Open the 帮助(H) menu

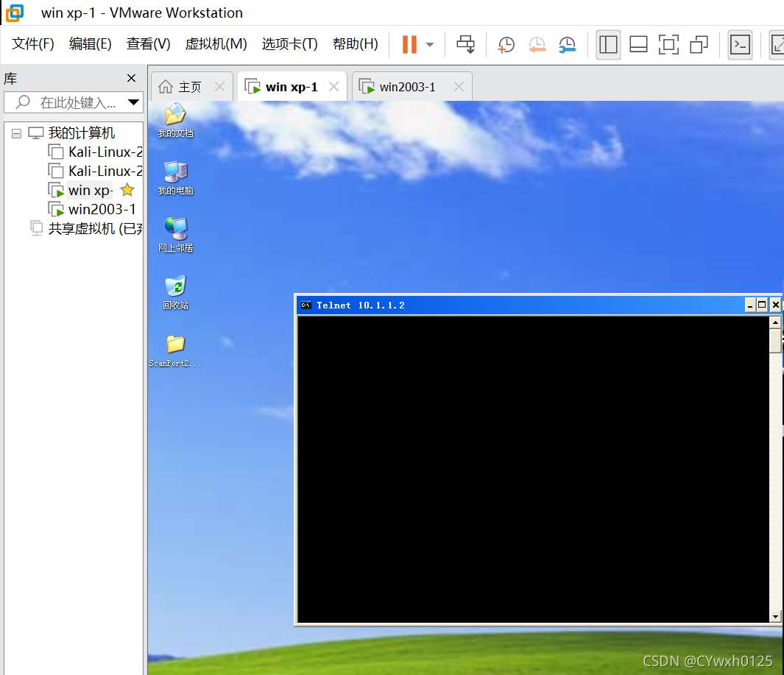click(356, 44)
